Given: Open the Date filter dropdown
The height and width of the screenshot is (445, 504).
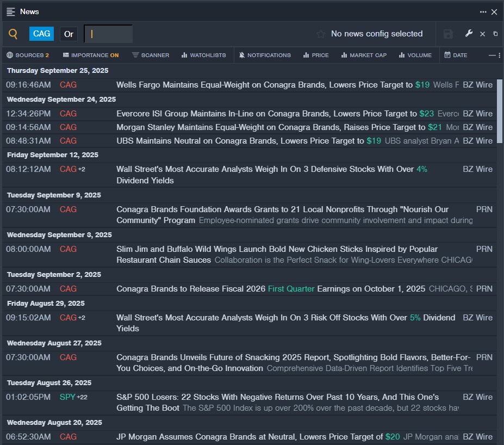Looking at the screenshot, I should point(456,55).
